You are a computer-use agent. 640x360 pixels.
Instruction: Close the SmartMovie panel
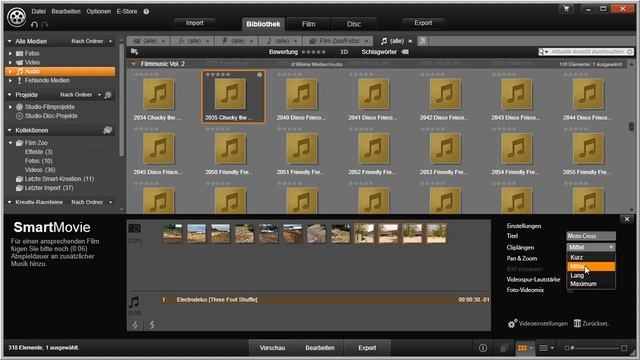627,219
